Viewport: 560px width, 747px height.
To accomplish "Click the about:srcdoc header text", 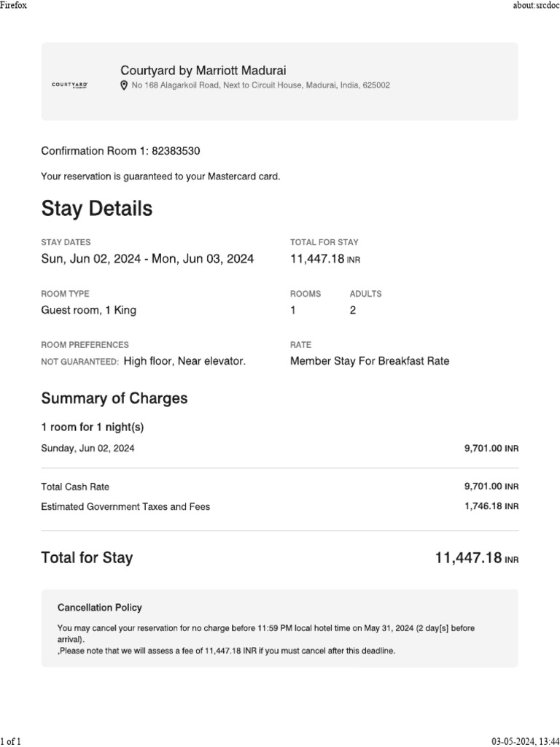I will (536, 5).
